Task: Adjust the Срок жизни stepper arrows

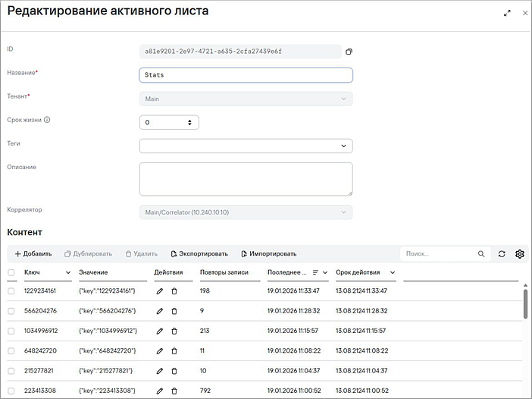Action: [x=189, y=123]
